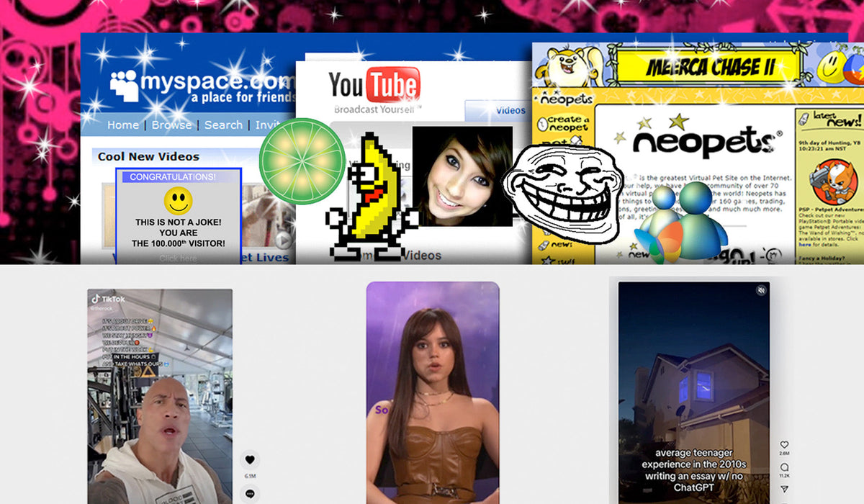This screenshot has height=504, width=864.
Task: Open the Home link in MySpace navigation
Action: 123,125
